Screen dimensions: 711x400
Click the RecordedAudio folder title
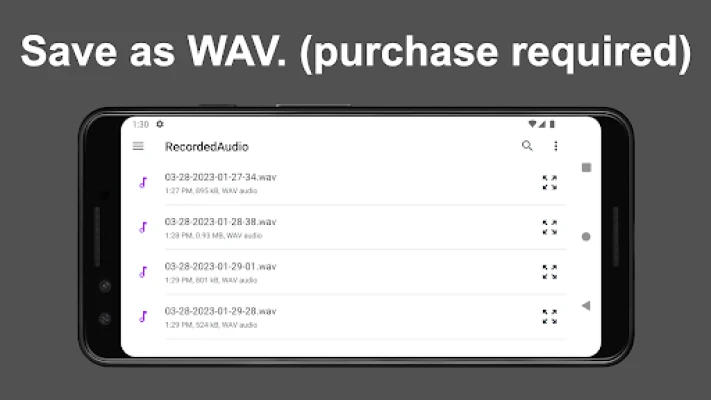point(207,146)
